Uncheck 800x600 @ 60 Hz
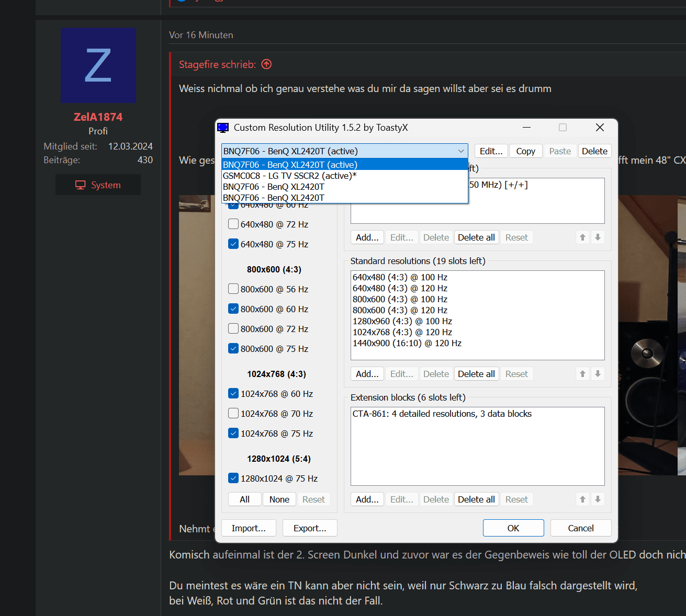The height and width of the screenshot is (616, 686). point(233,309)
